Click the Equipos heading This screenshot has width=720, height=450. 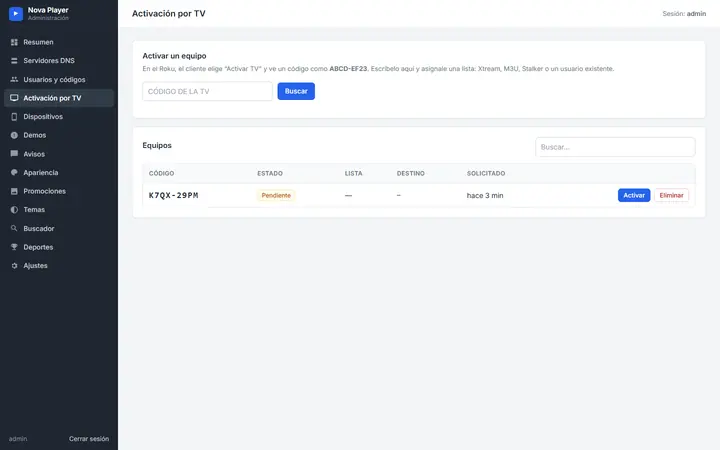tap(157, 145)
